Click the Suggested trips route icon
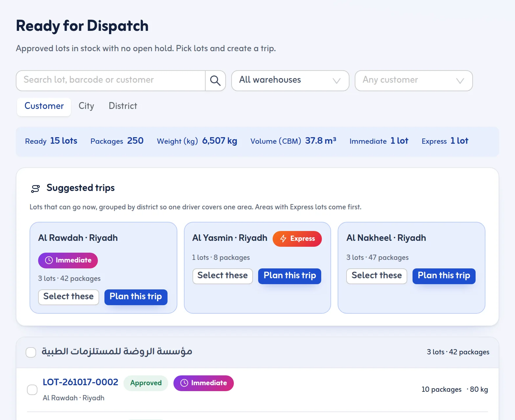The height and width of the screenshot is (420, 515). coord(35,188)
